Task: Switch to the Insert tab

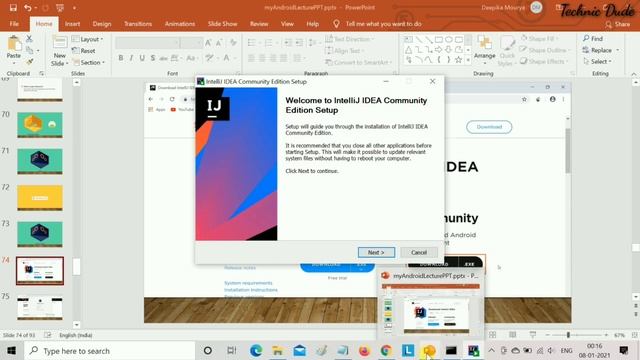Action: coord(72,24)
